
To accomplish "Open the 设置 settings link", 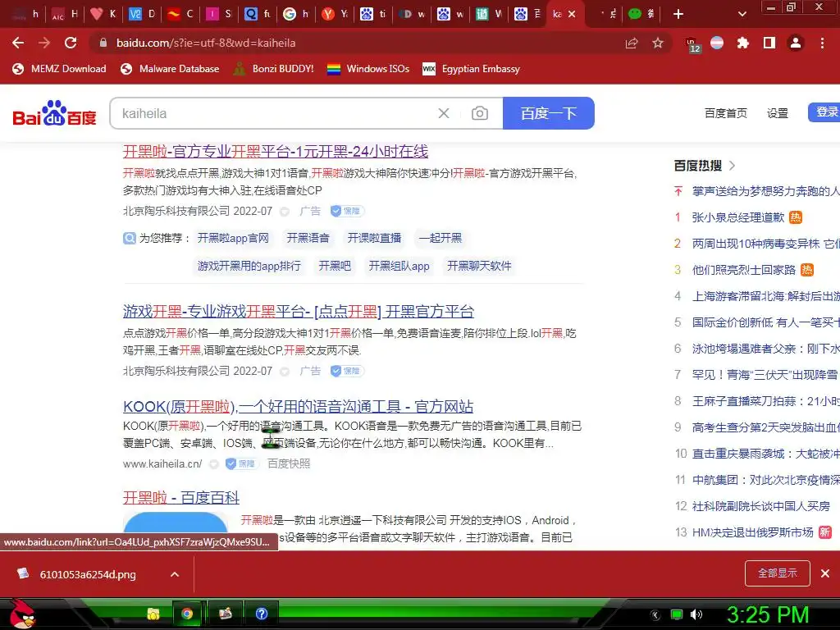I will coord(778,113).
